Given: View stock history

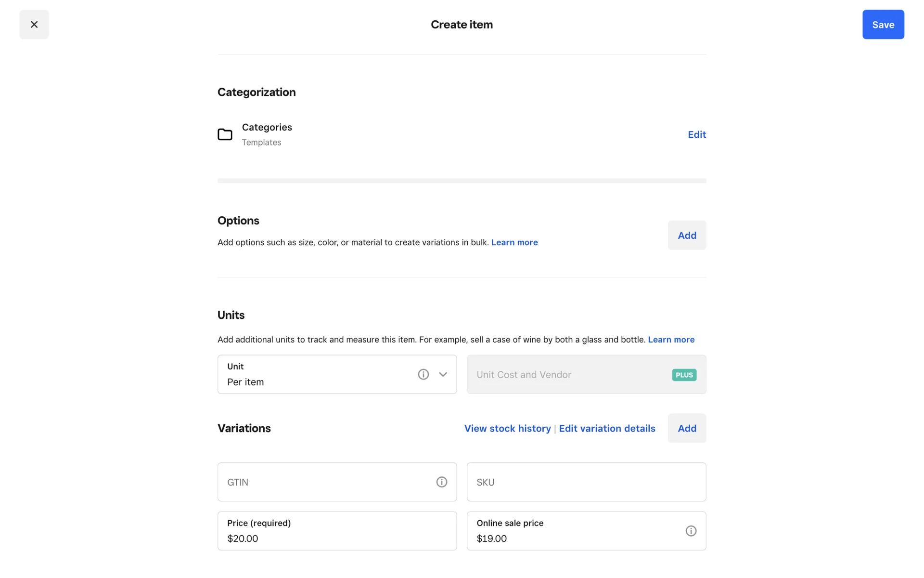Looking at the screenshot, I should pos(507,428).
